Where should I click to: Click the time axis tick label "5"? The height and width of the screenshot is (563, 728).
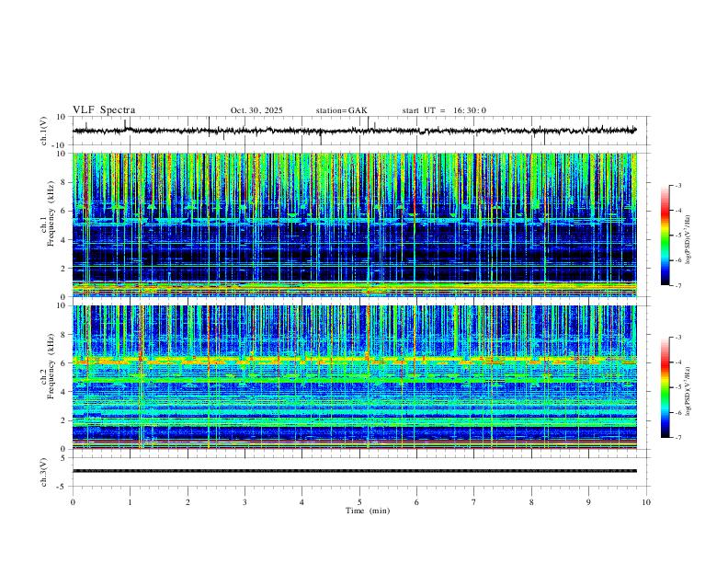(x=359, y=502)
